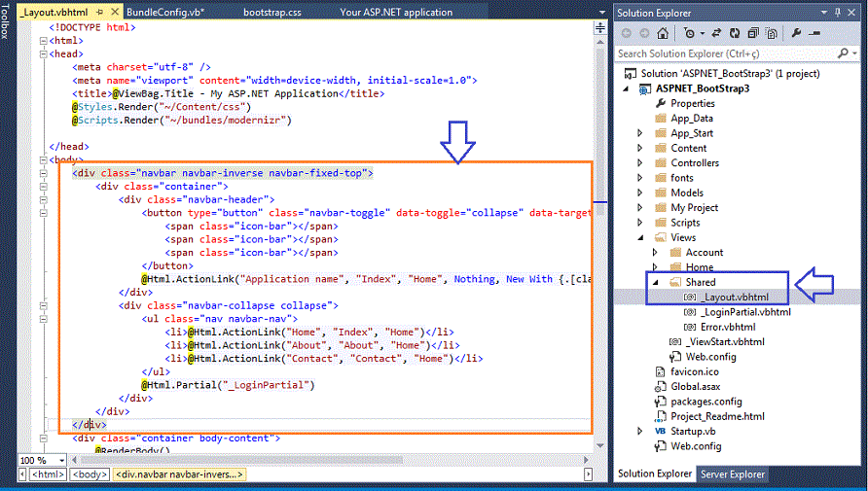This screenshot has height=491, width=868.
Task: Click the packages.config file icon
Action: [661, 402]
